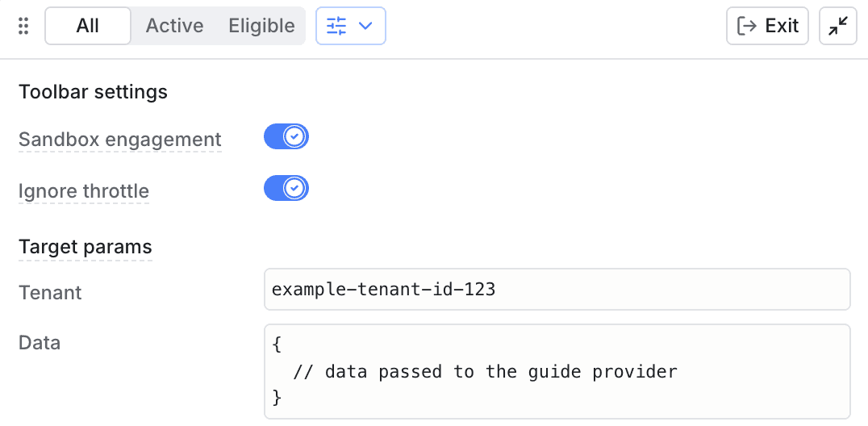Click the six-dot drag handle icon
Image resolution: width=868 pixels, height=426 pixels.
[23, 27]
